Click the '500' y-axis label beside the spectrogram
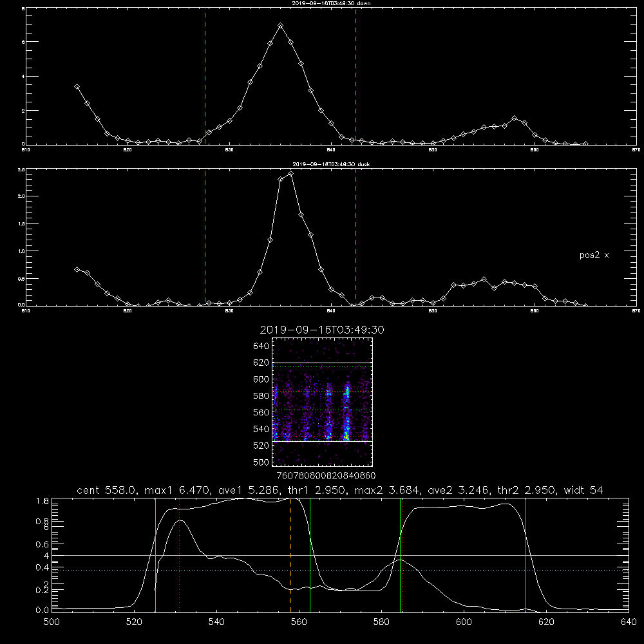 pyautogui.click(x=261, y=462)
